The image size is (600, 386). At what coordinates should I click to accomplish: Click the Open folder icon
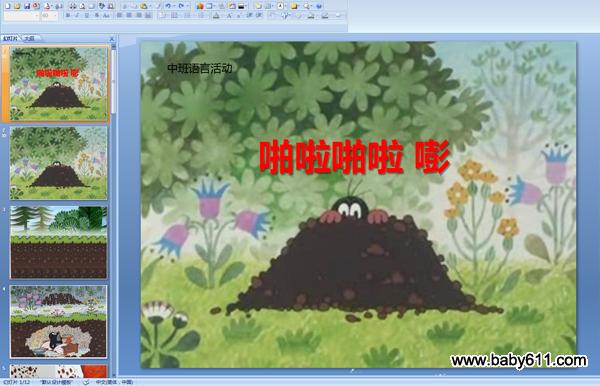tap(17, 6)
